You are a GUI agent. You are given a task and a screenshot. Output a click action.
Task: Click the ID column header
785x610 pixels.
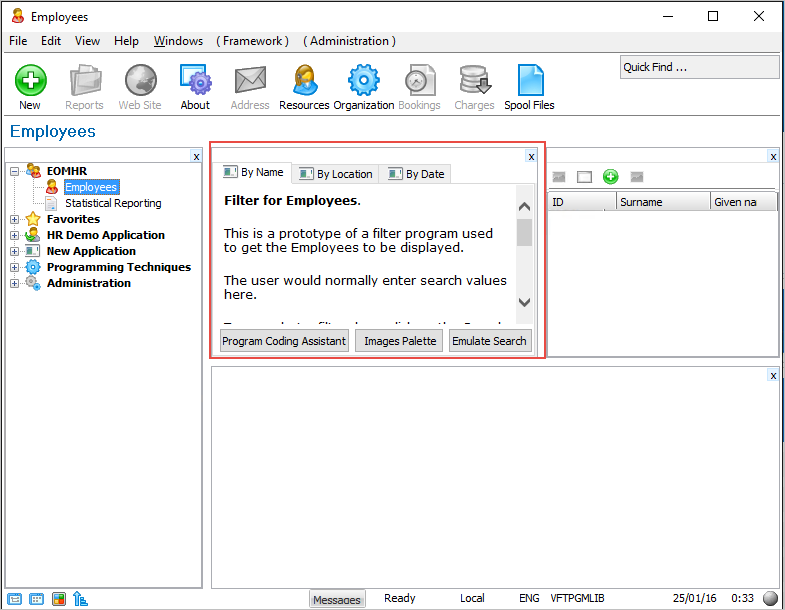pos(582,202)
